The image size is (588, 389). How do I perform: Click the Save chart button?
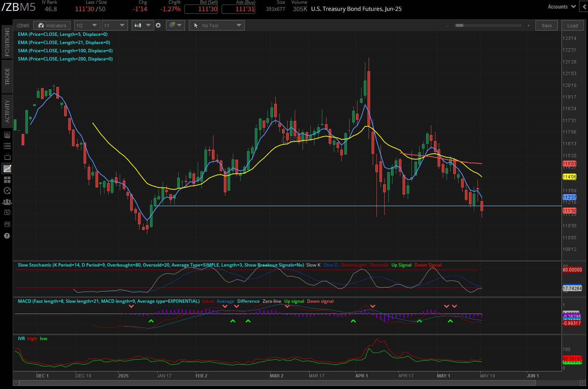(547, 25)
